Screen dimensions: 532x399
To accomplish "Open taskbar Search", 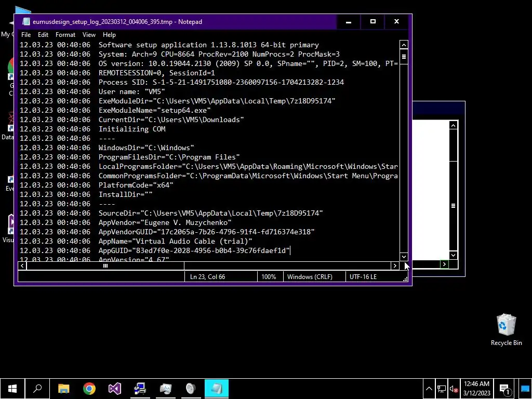I will [x=37, y=389].
